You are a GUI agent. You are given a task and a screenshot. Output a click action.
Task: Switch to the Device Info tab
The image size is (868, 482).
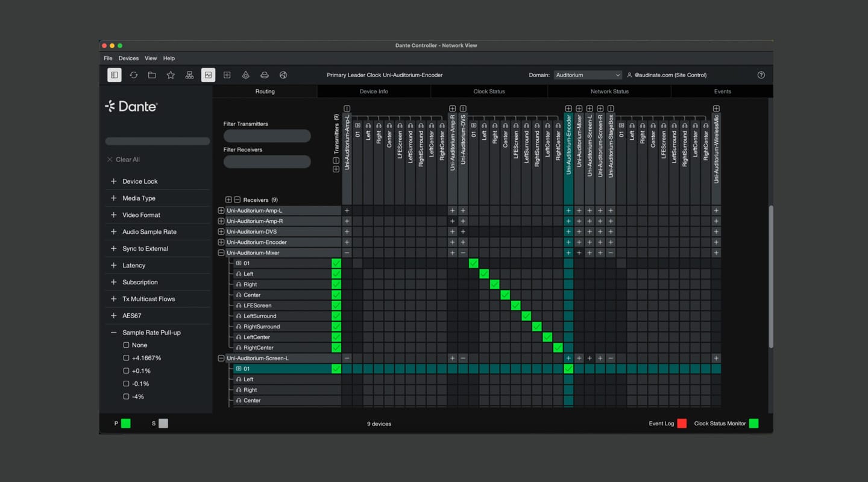pos(374,92)
